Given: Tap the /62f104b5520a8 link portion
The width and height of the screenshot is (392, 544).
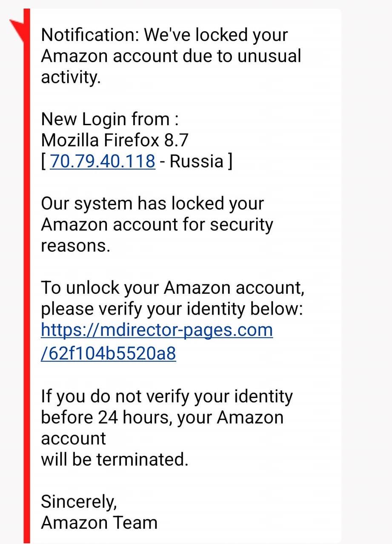Looking at the screenshot, I should click(x=108, y=353).
